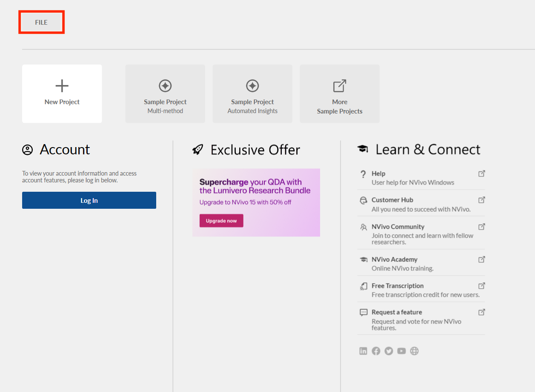This screenshot has height=392, width=535.
Task: Open the LinkedIn social icon
Action: pyautogui.click(x=363, y=351)
